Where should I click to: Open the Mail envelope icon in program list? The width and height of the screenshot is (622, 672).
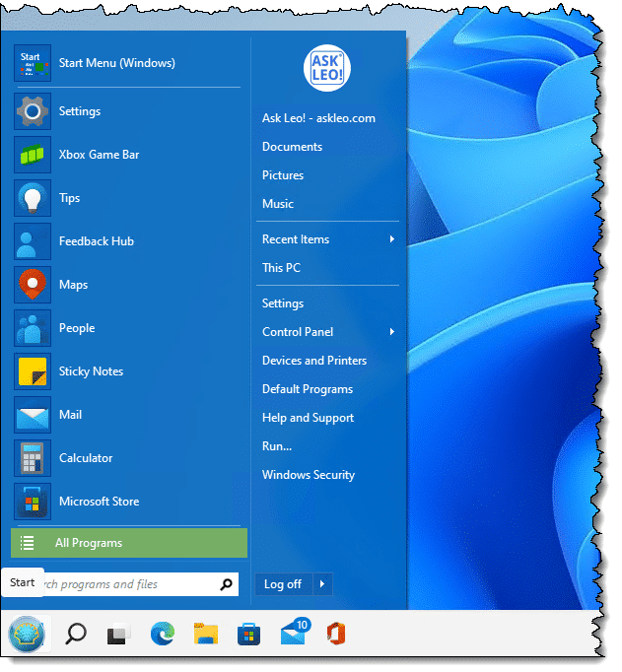coord(33,415)
